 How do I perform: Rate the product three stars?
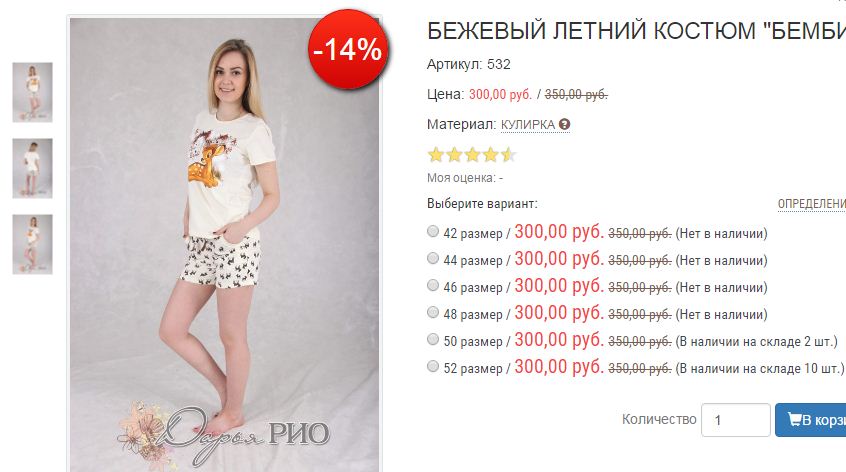pos(472,155)
